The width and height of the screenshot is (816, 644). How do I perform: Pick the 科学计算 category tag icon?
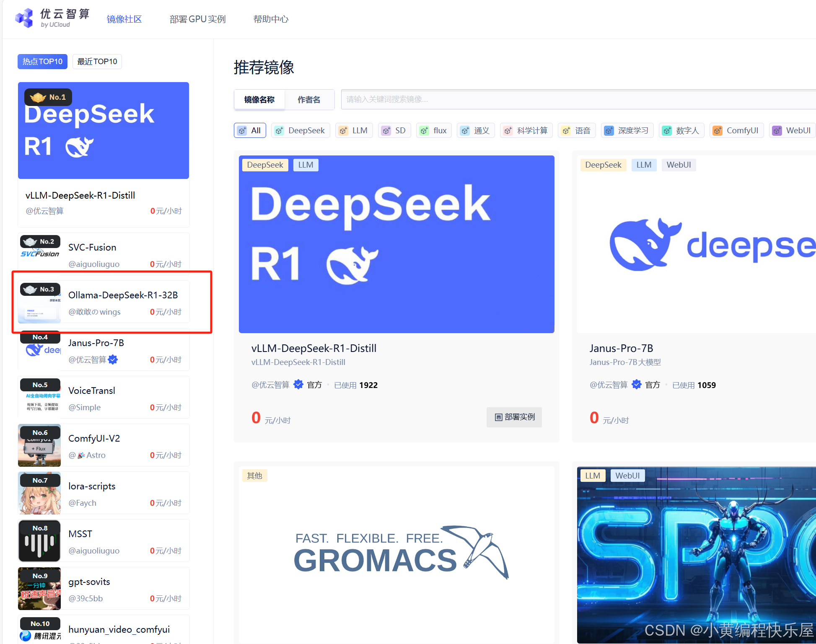pyautogui.click(x=508, y=131)
